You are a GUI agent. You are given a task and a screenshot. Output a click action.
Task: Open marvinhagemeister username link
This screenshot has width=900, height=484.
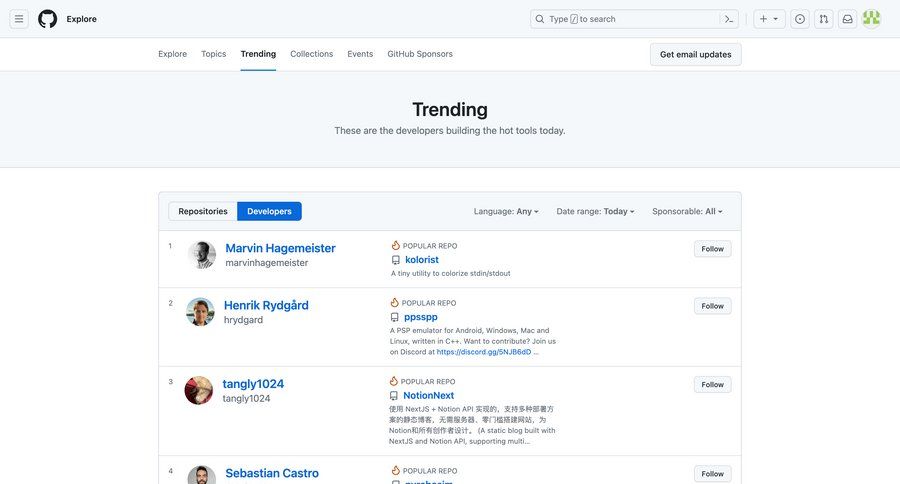pos(266,263)
